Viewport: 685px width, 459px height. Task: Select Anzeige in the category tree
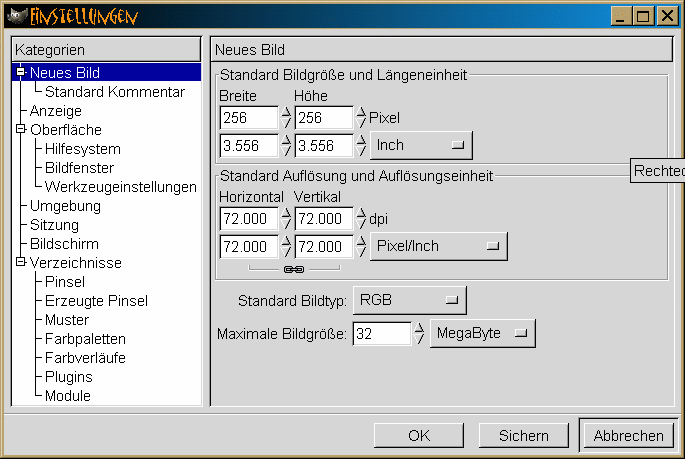tap(55, 111)
